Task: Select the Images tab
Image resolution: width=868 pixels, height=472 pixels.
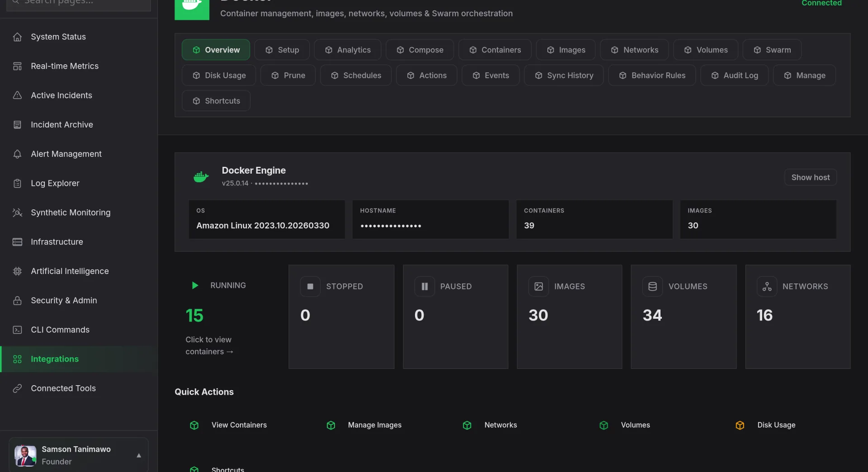Action: (x=566, y=50)
